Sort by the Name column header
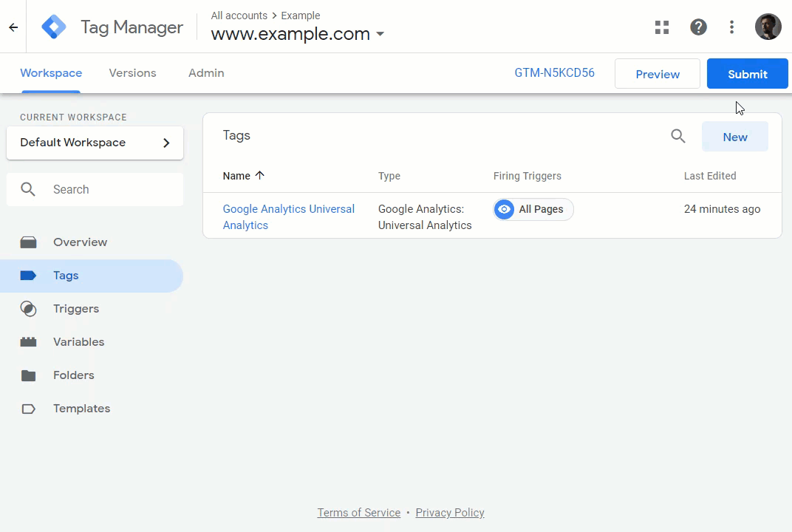The width and height of the screenshot is (792, 532). point(236,176)
